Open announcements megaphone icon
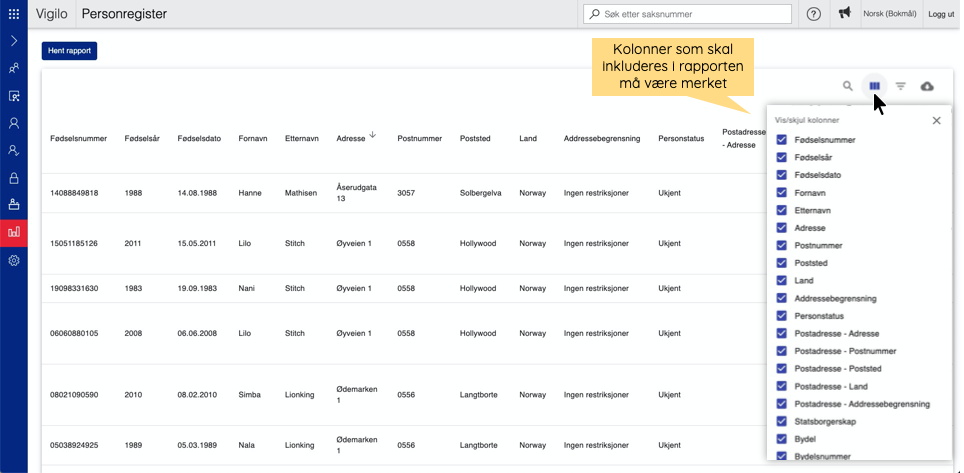Image resolution: width=964 pixels, height=473 pixels. (x=845, y=14)
